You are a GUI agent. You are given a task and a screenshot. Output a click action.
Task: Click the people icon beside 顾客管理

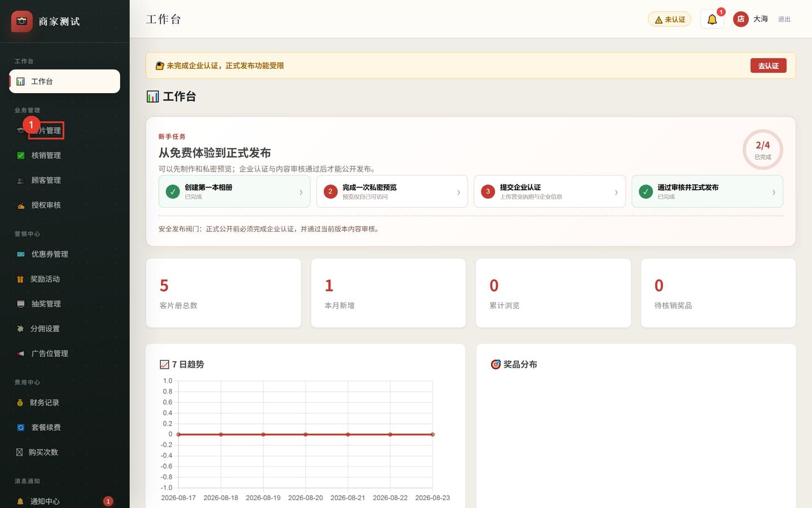(21, 180)
